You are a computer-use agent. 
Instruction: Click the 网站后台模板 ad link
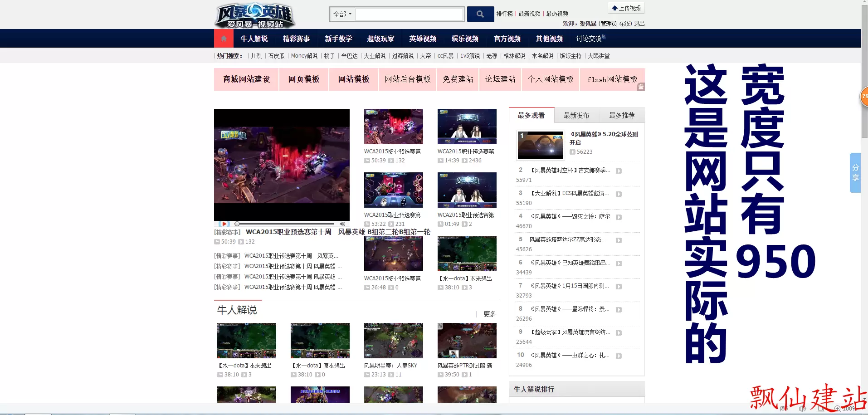pos(408,79)
